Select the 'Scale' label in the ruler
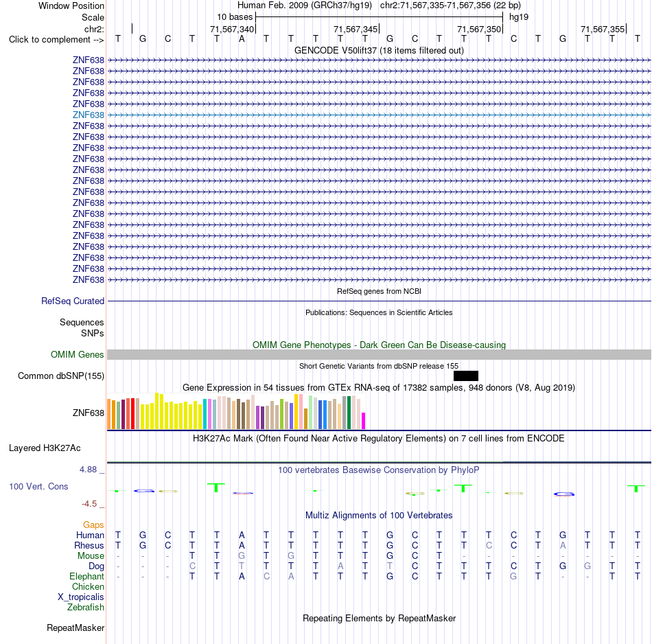The height and width of the screenshot is (644, 652). click(x=93, y=17)
